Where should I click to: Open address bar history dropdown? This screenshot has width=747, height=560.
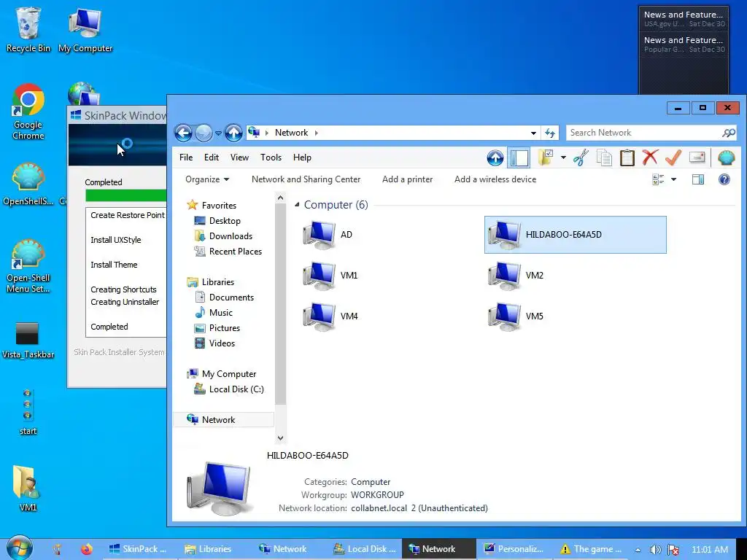533,133
